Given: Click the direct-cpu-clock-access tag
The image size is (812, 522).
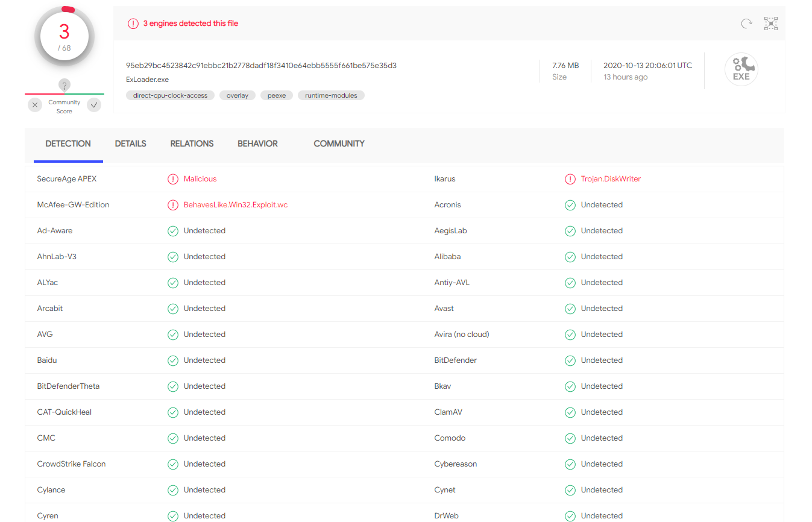Looking at the screenshot, I should point(170,95).
